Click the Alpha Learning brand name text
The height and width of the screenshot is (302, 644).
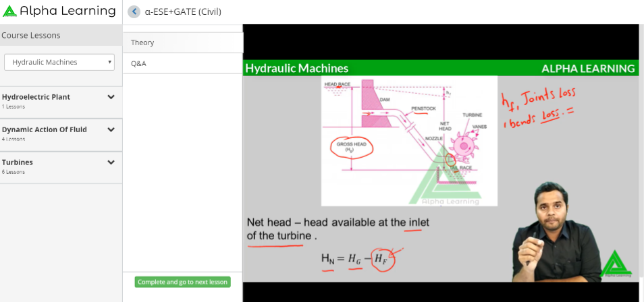68,11
